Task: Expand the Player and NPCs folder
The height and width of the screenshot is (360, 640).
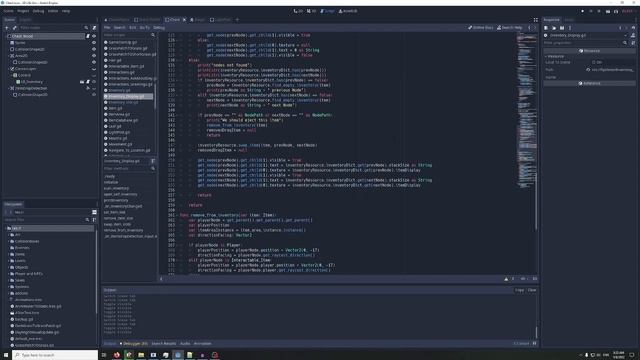Action: click(x=9, y=273)
